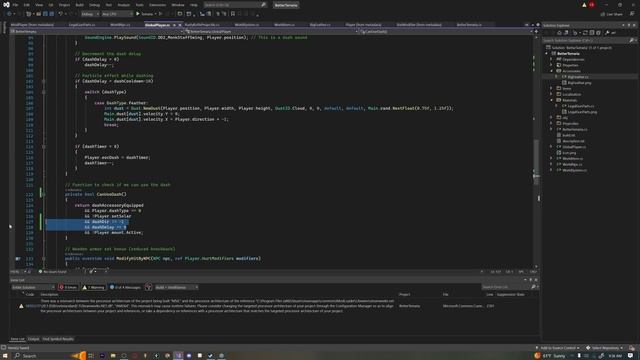
Task: Open the Debug menu
Action: point(94,5)
